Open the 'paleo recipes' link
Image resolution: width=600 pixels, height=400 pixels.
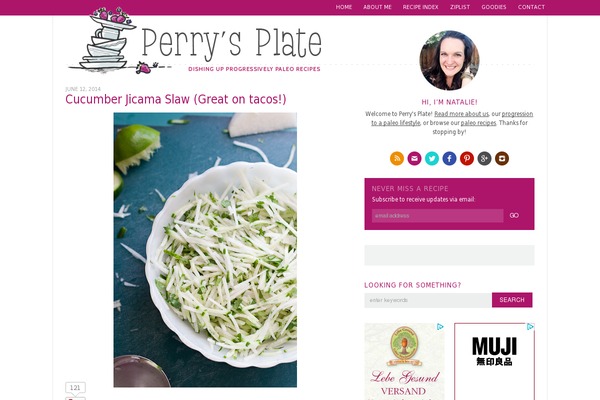coord(478,123)
